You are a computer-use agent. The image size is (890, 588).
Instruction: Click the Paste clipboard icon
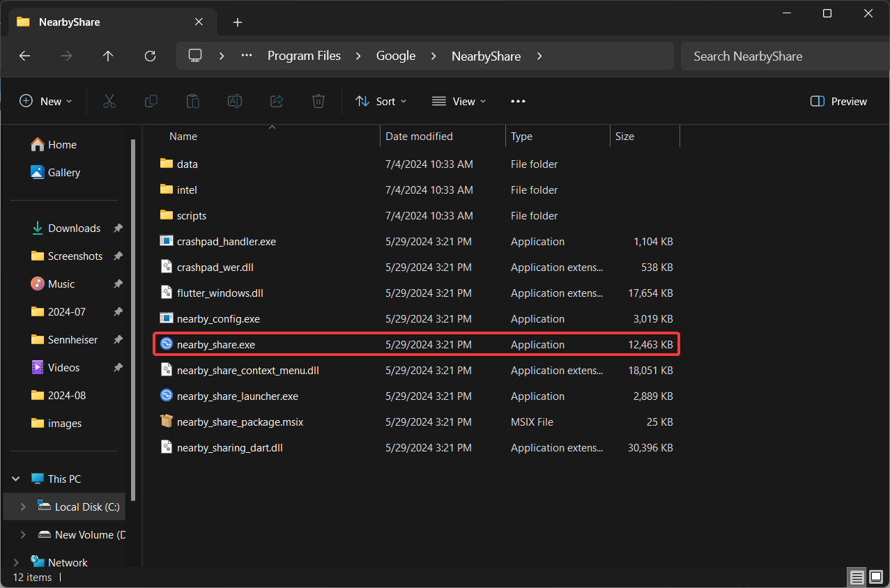pyautogui.click(x=193, y=102)
